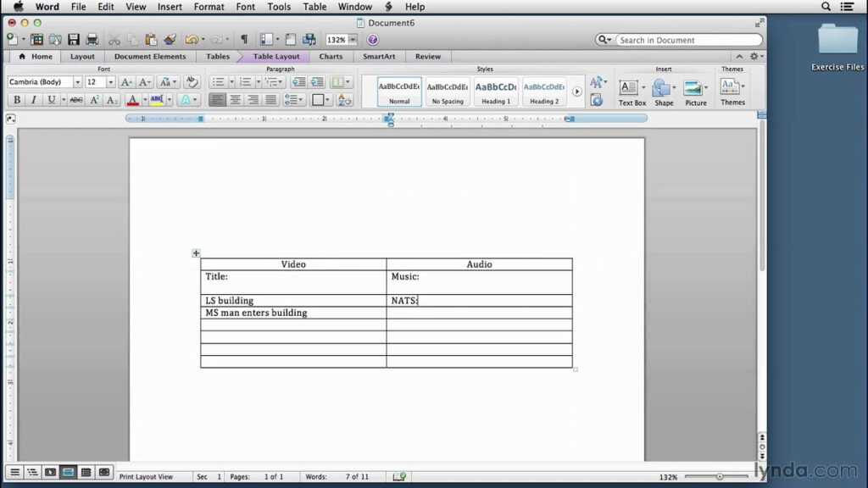
Task: Click the Save icon on the toolbar
Action: (x=74, y=39)
